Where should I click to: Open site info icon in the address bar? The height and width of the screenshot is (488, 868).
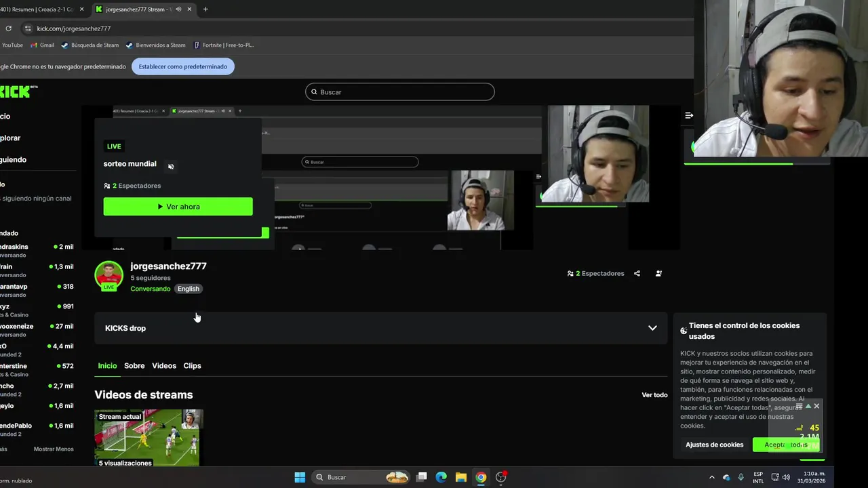[x=28, y=28]
